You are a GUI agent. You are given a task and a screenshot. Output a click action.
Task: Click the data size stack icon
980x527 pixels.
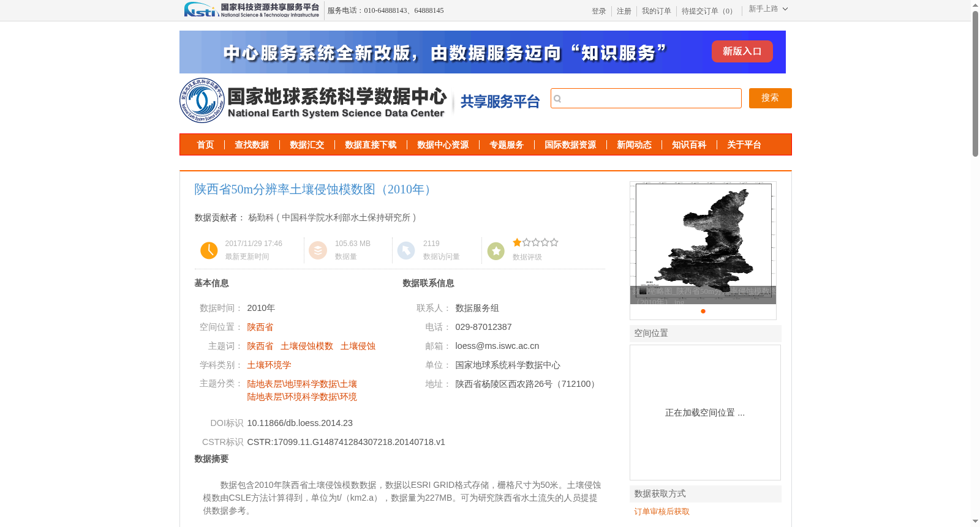coord(318,250)
